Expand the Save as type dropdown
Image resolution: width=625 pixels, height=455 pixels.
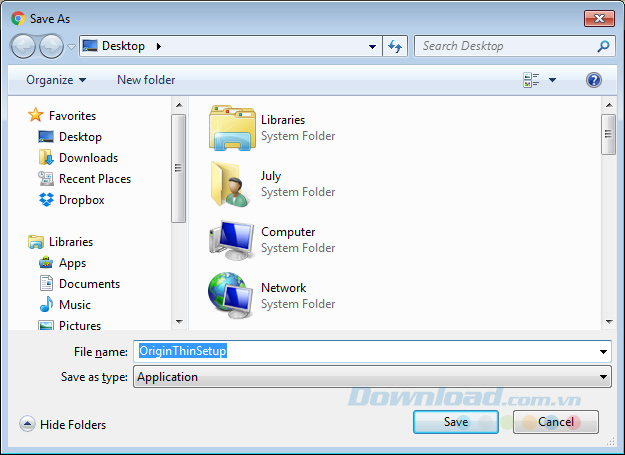pos(603,377)
